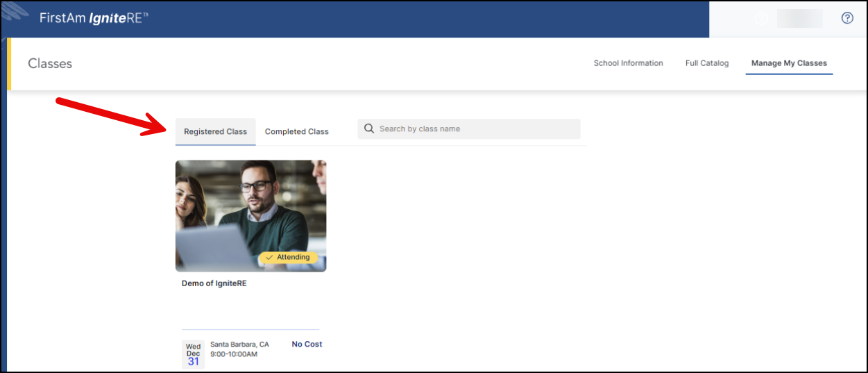Select the Manage My Classes tab
This screenshot has width=868, height=373.
click(789, 63)
